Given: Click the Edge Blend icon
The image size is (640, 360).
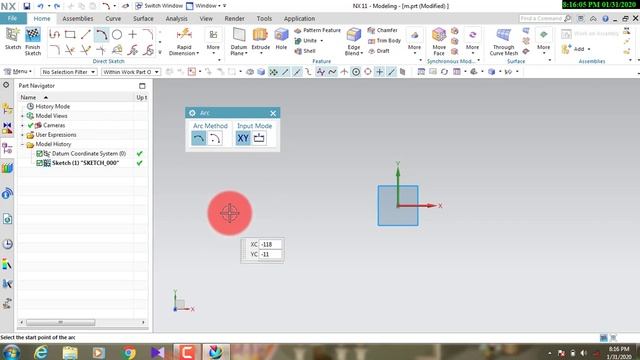Looking at the screenshot, I should [x=353, y=35].
